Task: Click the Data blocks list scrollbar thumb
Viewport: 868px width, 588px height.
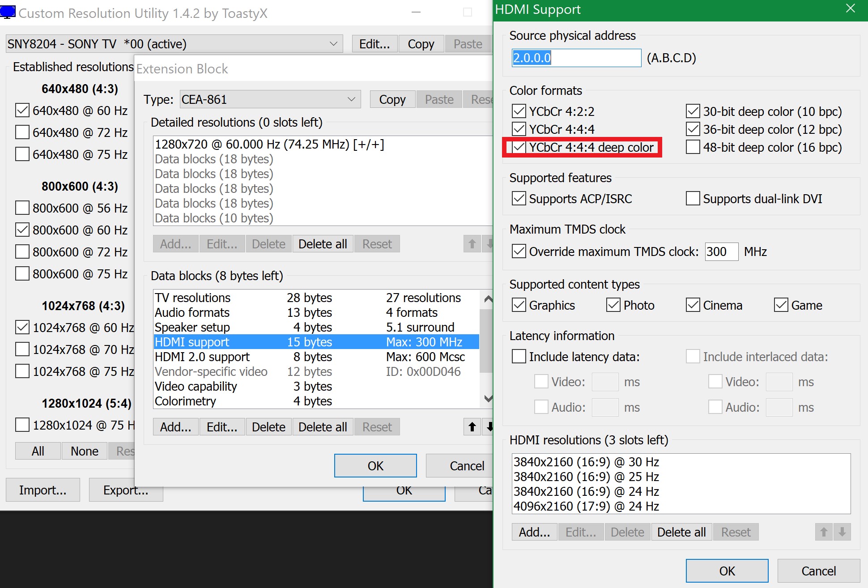Action: click(x=486, y=340)
